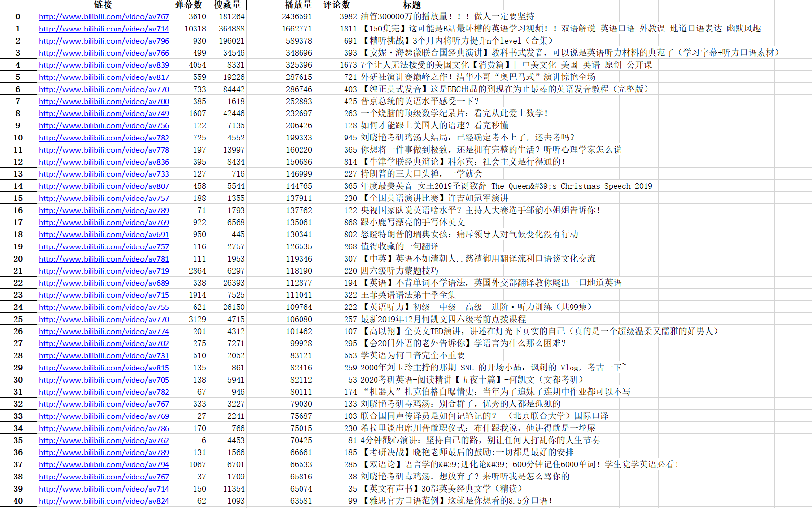
Task: Click title 一个烧脑的顶级数学纪录片
Action: (454, 113)
